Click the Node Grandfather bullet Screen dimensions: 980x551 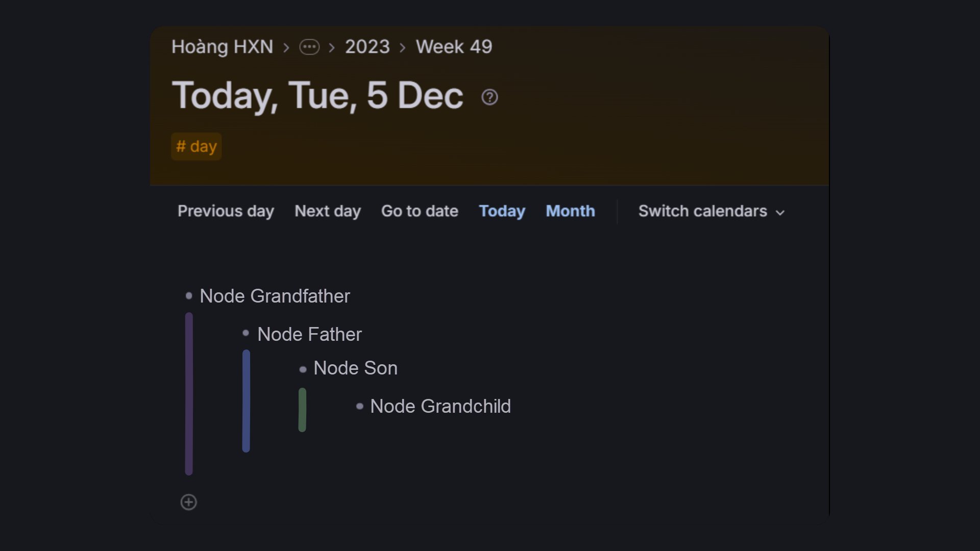tap(189, 295)
